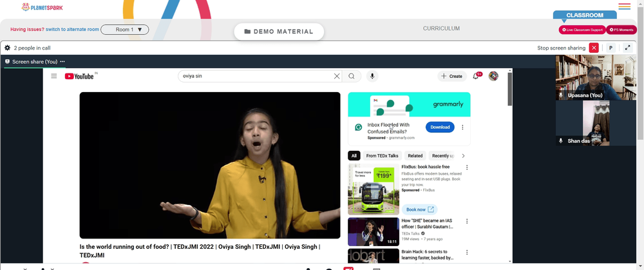This screenshot has width=644, height=270.
Task: Open call settings gear icon
Action: pyautogui.click(x=7, y=48)
